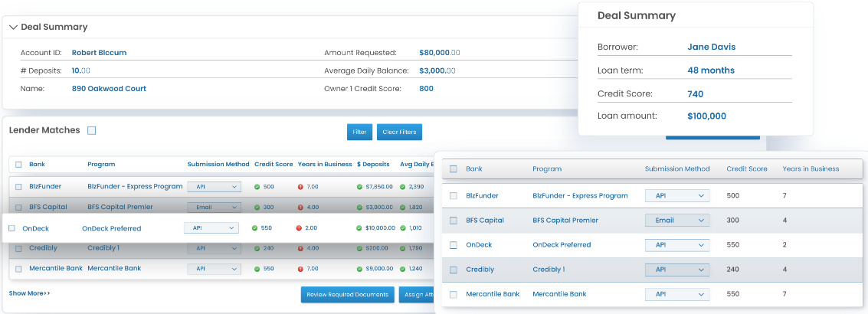Click red alert icon beside BizFunder's 7.00 years
This screenshot has width=868, height=314.
(x=300, y=187)
